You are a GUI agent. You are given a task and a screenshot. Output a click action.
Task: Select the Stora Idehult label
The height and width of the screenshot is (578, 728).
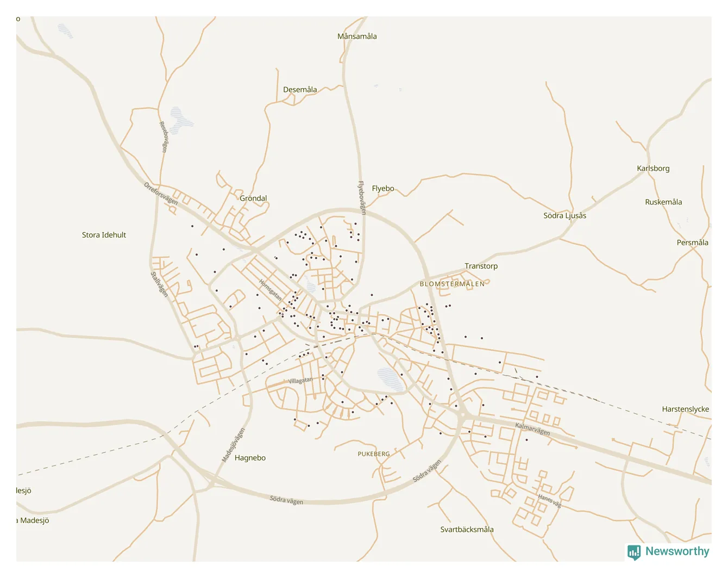(x=104, y=235)
